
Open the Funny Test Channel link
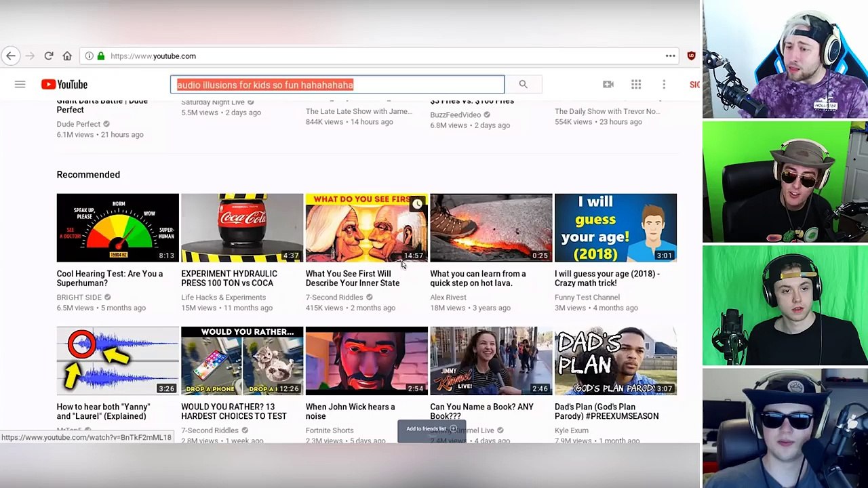tap(587, 298)
